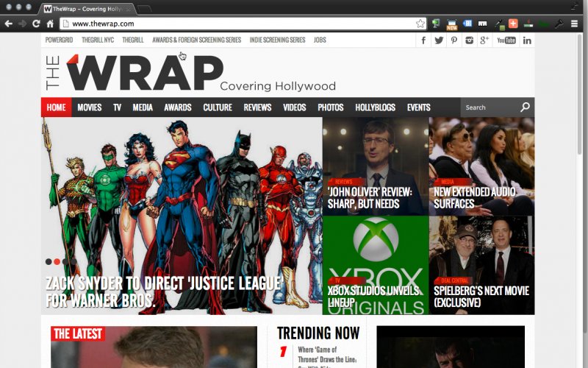
Task: Click the orange plus extension icon
Action: click(x=513, y=24)
